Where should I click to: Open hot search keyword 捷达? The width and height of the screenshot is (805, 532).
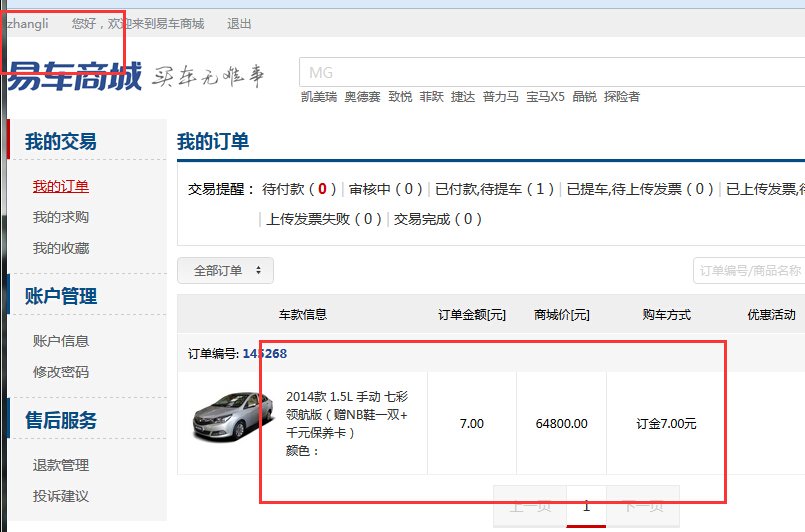tap(463, 97)
